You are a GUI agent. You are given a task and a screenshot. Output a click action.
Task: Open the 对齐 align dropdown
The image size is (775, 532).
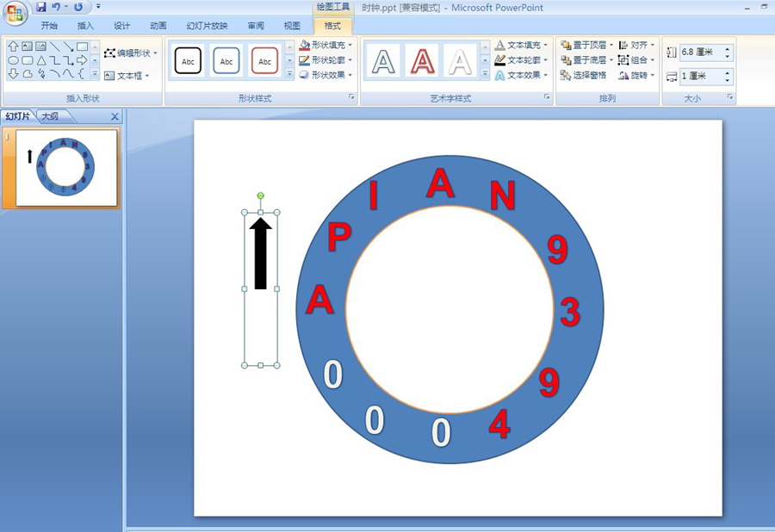636,45
